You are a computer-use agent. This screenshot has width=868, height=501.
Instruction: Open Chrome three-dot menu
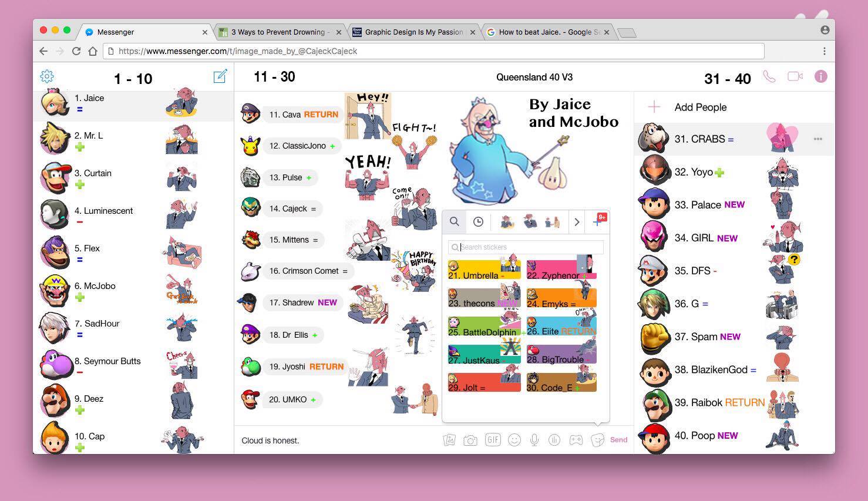click(x=825, y=51)
